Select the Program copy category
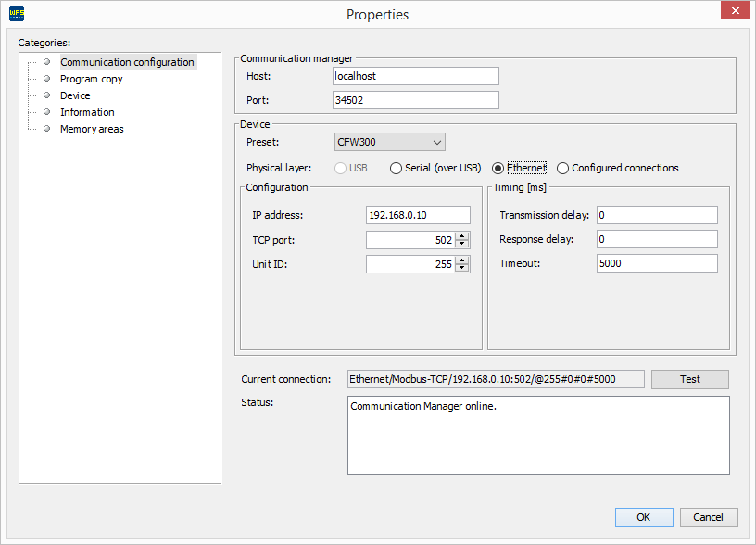 pyautogui.click(x=91, y=79)
